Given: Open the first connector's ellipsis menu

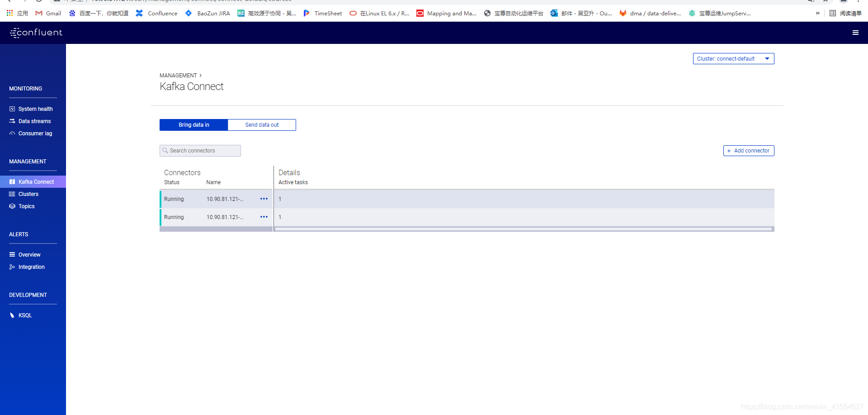Looking at the screenshot, I should click(x=264, y=199).
